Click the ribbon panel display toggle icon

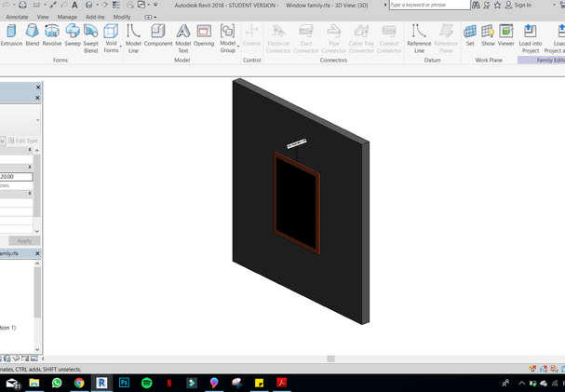[148, 17]
